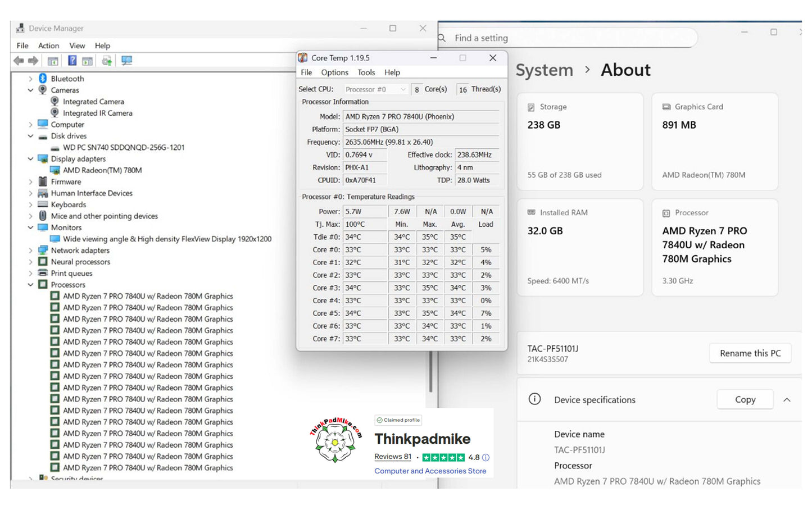Viewport: 812px width, 510px height.
Task: Select the AMD Radeon(TM) 780M display adapter
Action: (102, 170)
